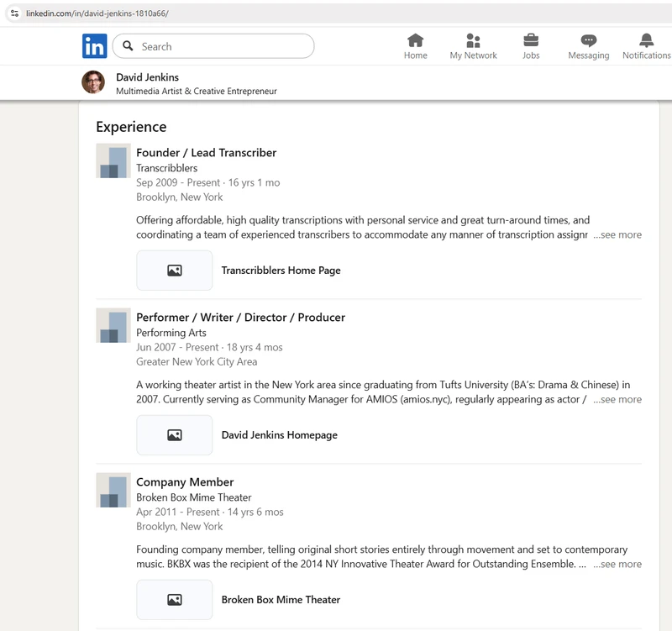Go to My Network icon
672x631 pixels.
pyautogui.click(x=473, y=41)
